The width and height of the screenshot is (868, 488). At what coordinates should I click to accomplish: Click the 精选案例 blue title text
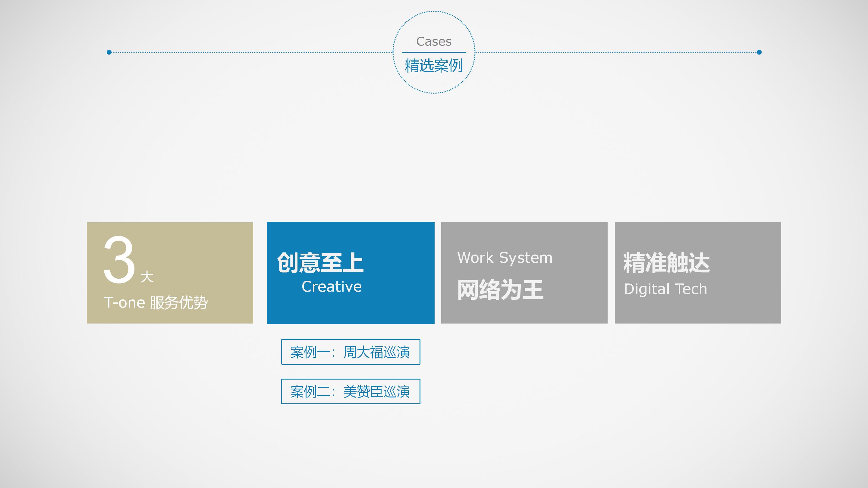click(x=434, y=66)
